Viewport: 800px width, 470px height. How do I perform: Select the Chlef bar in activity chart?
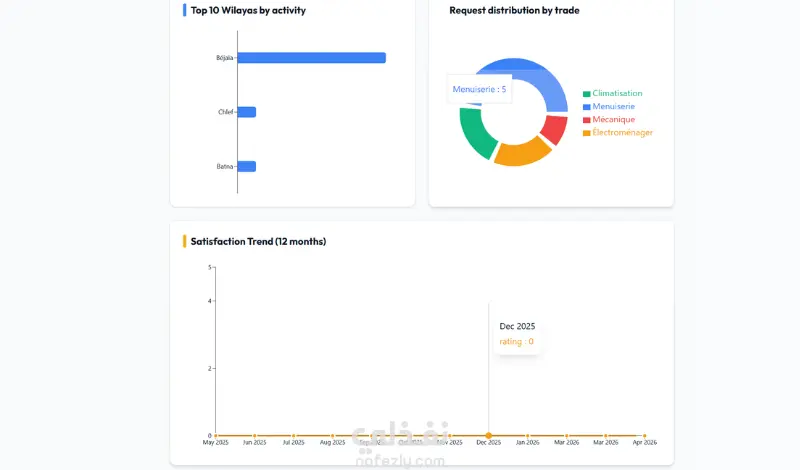(x=246, y=112)
